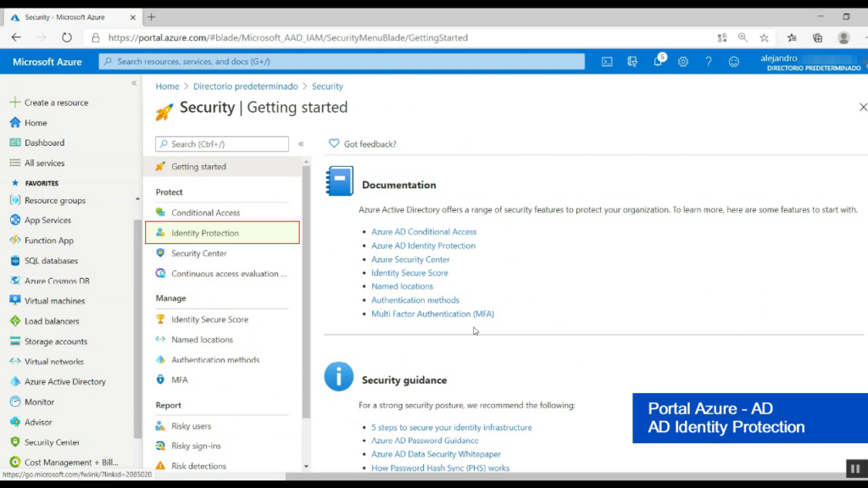868x488 pixels.
Task: Open the browser favorites list icon
Action: coord(793,37)
